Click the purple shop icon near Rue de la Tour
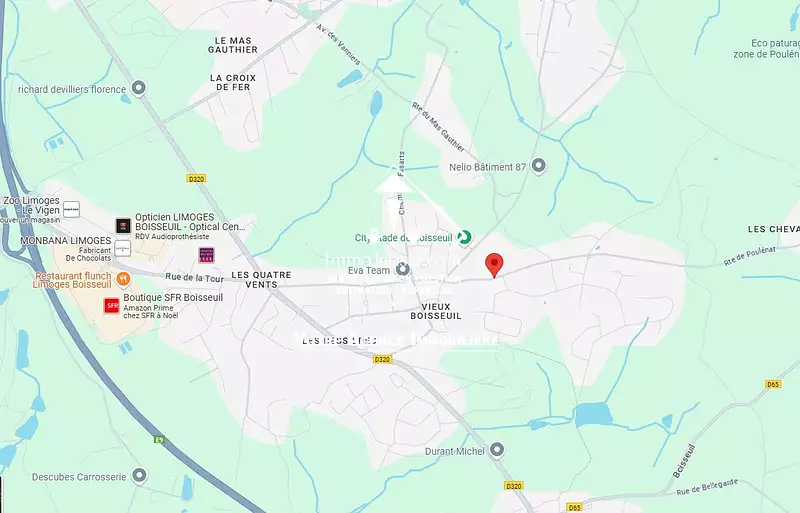This screenshot has width=800, height=513. pos(206,255)
